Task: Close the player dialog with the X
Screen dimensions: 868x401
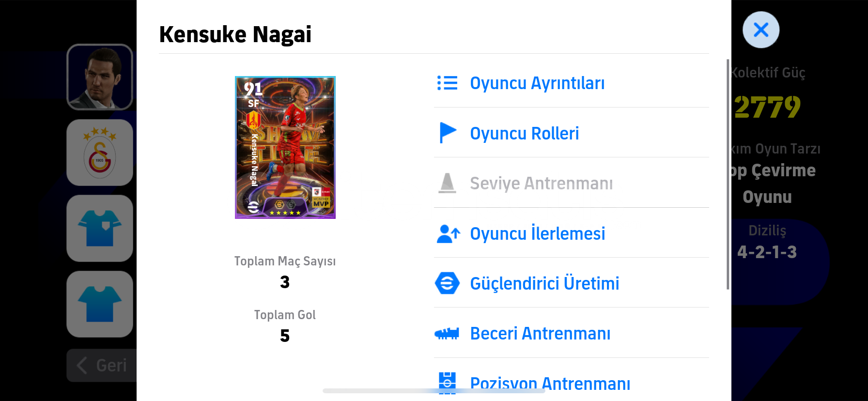Action: [761, 30]
